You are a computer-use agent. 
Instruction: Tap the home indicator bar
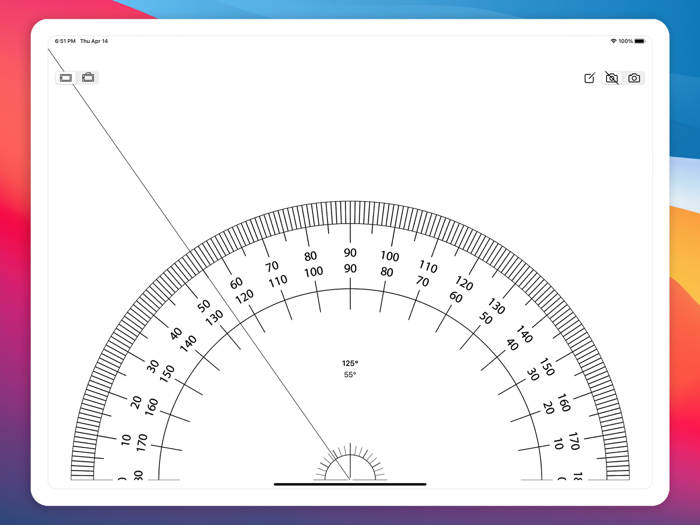350,484
